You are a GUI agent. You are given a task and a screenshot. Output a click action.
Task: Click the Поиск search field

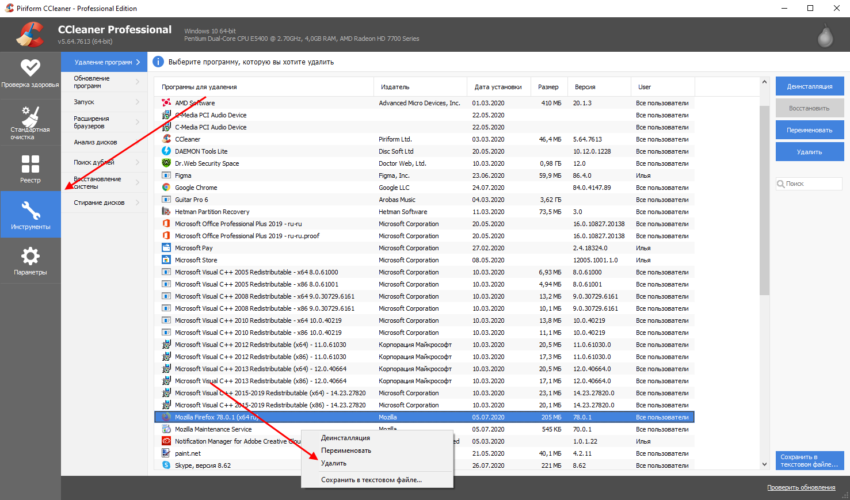pyautogui.click(x=806, y=184)
